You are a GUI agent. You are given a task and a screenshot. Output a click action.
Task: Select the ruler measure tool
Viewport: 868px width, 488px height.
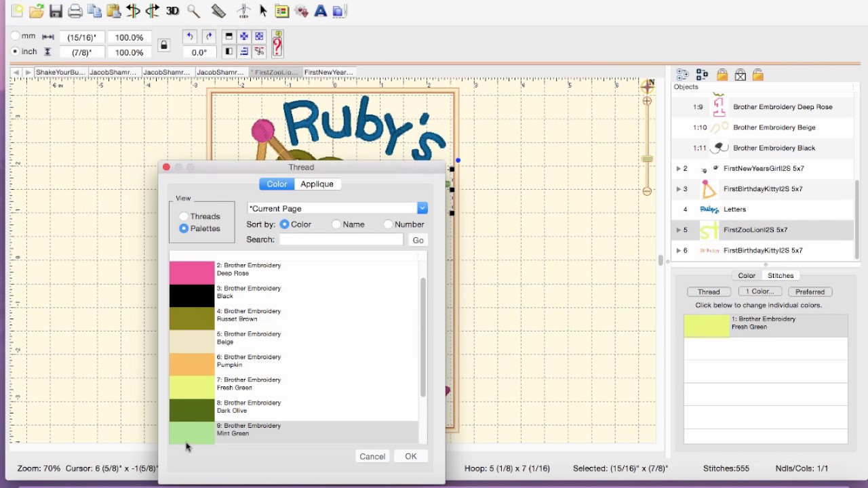coord(218,11)
